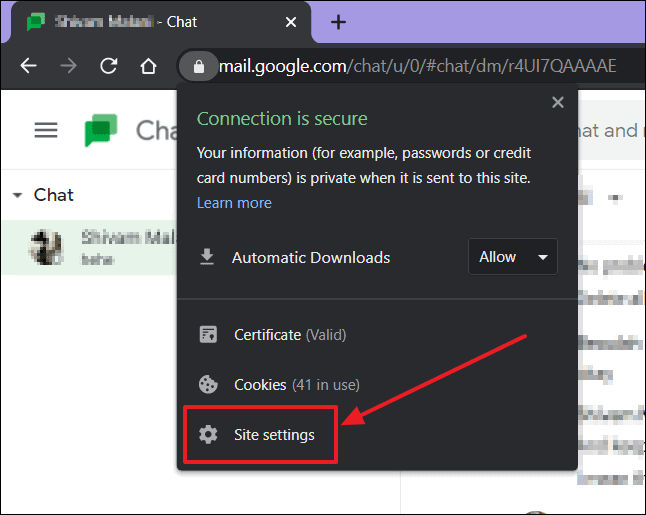Click the Chat section heading
The height and width of the screenshot is (515, 646).
point(54,195)
